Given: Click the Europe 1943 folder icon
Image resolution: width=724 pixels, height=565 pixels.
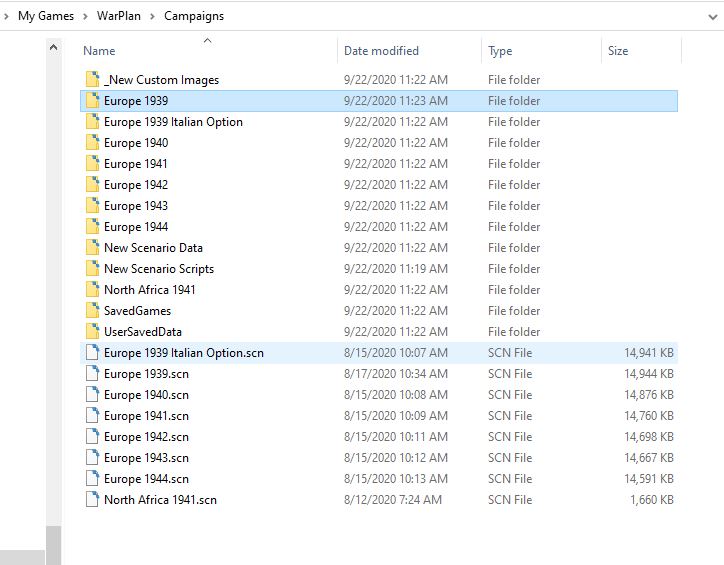Looking at the screenshot, I should (92, 205).
